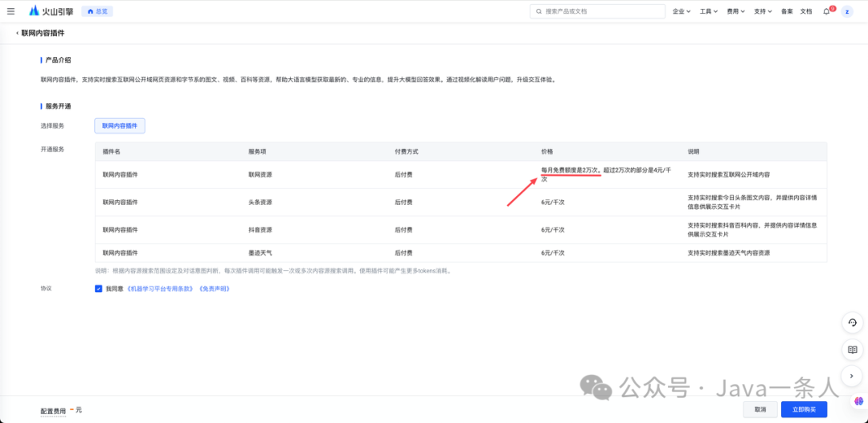Click the 抖音资源 service cell

260,230
